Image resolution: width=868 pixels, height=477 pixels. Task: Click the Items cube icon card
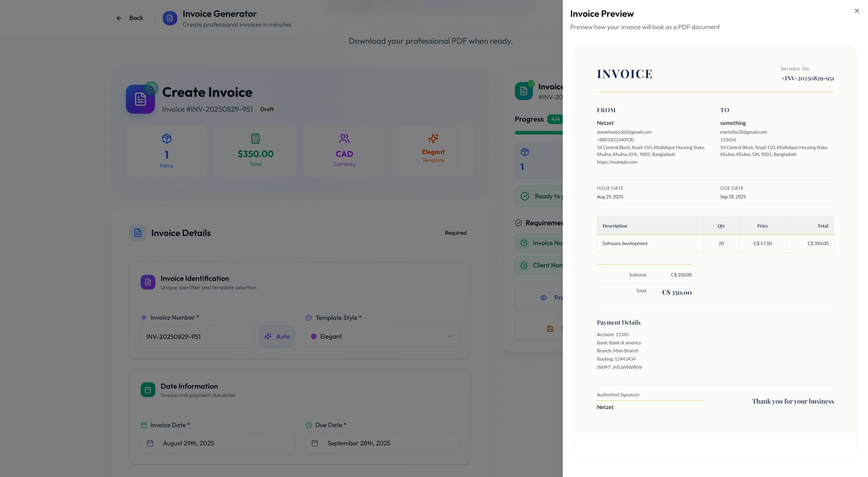tap(167, 138)
